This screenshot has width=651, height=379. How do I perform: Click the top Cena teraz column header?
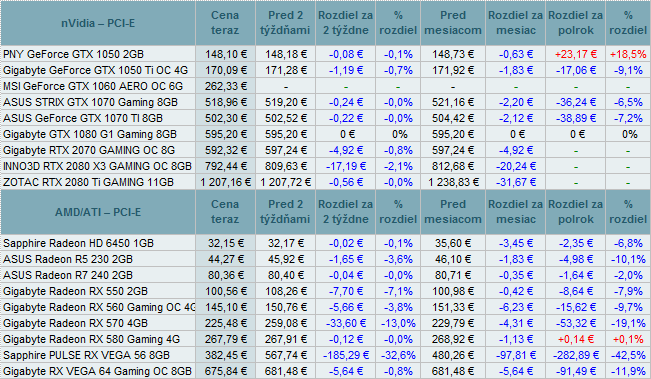point(225,23)
